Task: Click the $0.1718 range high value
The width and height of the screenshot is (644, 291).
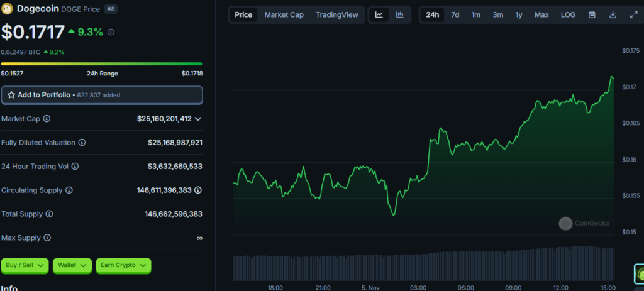Action: (192, 74)
